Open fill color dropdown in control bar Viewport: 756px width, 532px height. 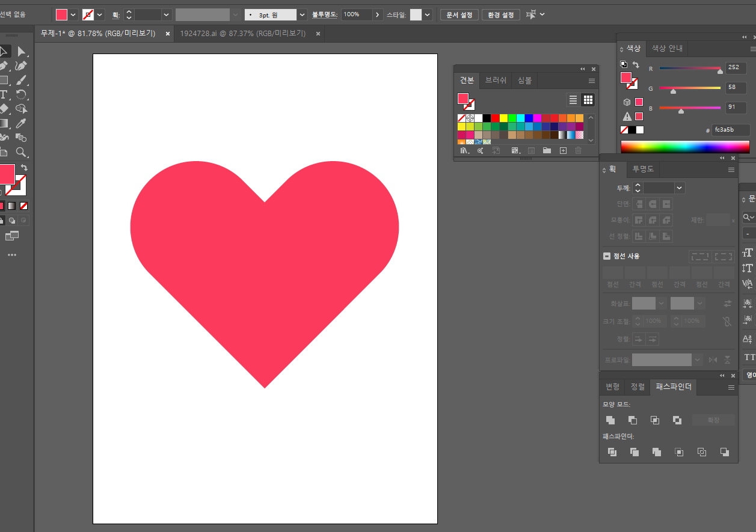[73, 14]
